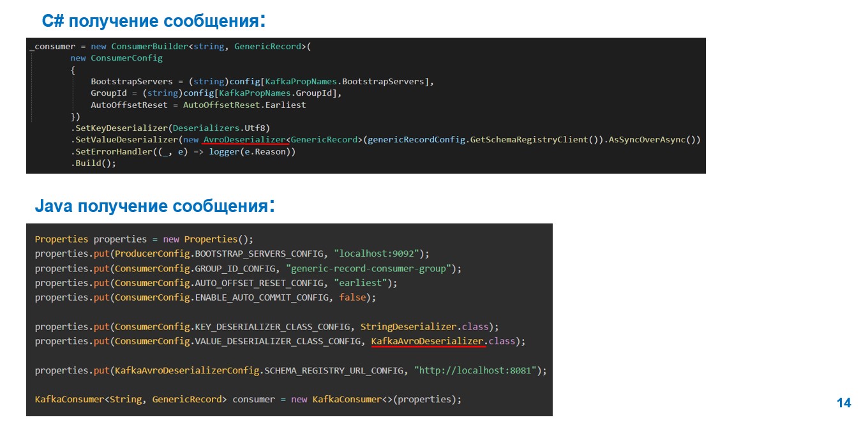The image size is (868, 422).
Task: Click 'AutoOffsetReset.Earliest' value
Action: tap(244, 105)
